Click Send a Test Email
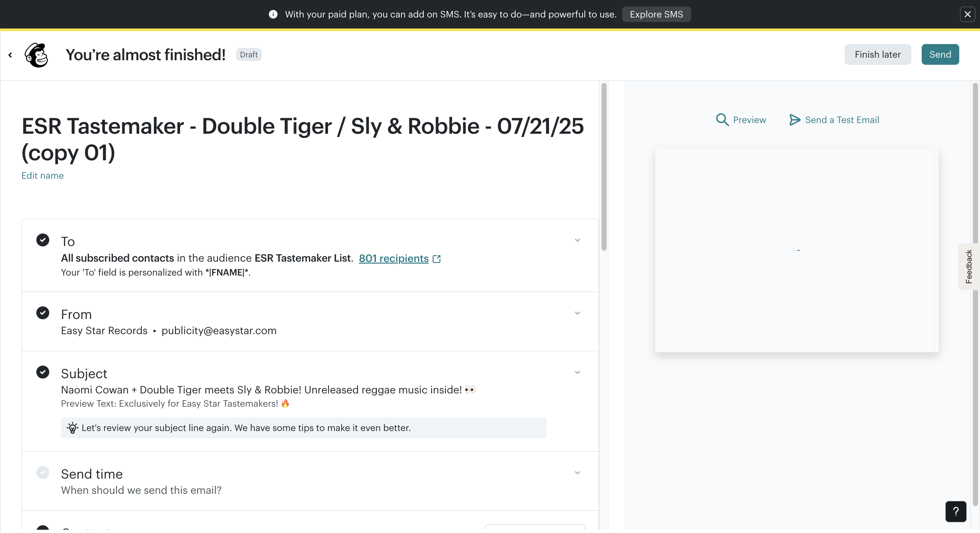The width and height of the screenshot is (980, 533). 842,120
